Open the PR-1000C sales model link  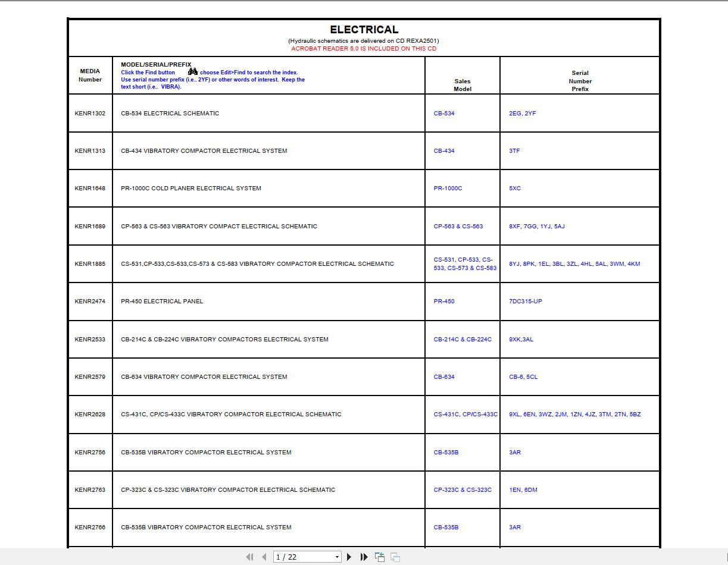(x=447, y=188)
